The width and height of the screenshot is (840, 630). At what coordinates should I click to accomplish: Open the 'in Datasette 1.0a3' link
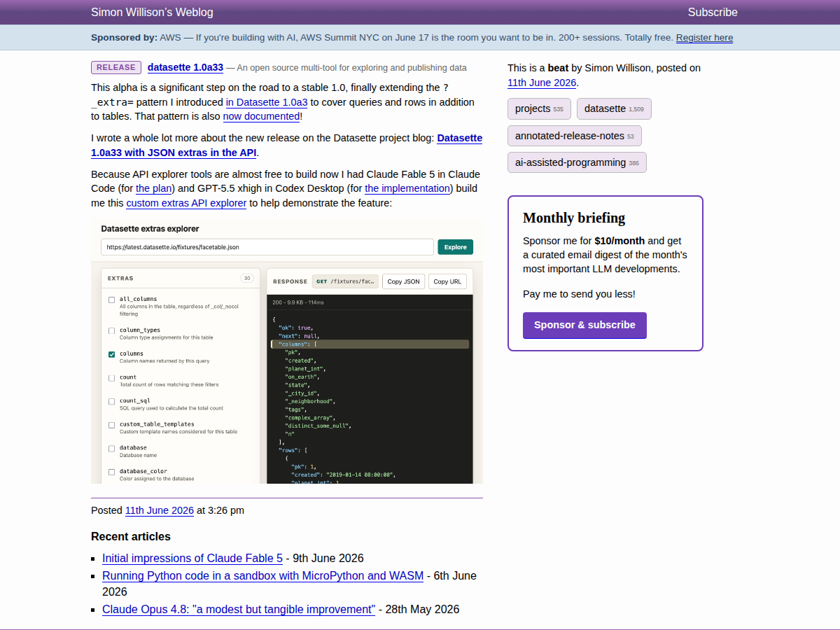pyautogui.click(x=267, y=102)
